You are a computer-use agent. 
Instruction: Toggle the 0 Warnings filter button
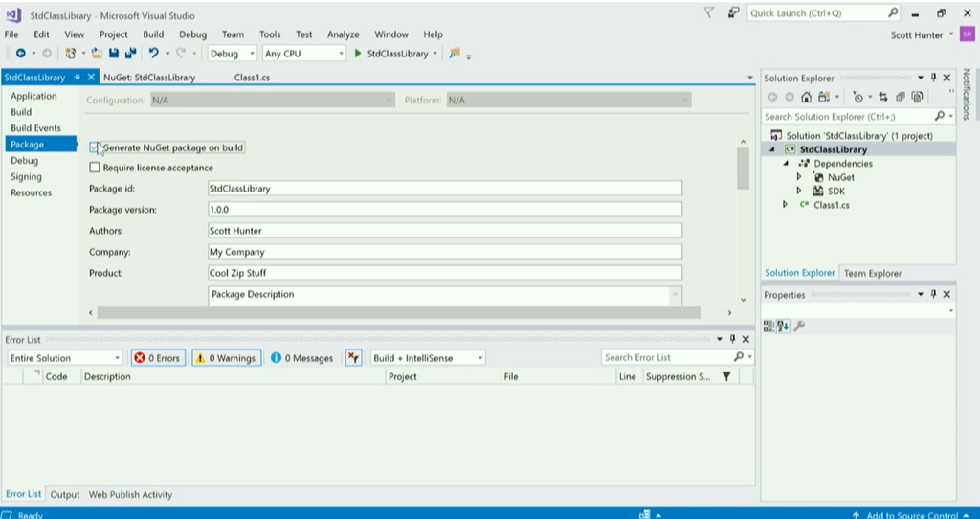(226, 358)
